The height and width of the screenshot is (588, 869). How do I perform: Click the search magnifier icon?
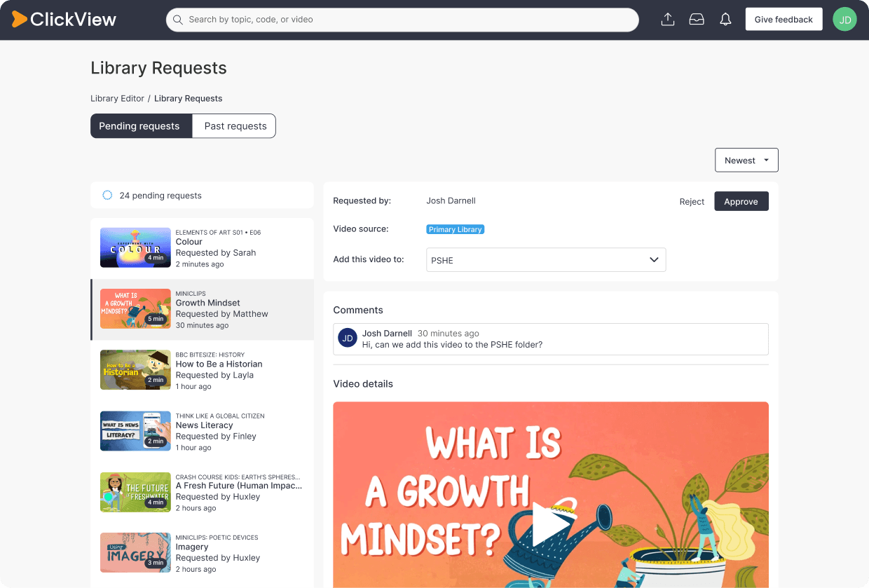pyautogui.click(x=178, y=20)
